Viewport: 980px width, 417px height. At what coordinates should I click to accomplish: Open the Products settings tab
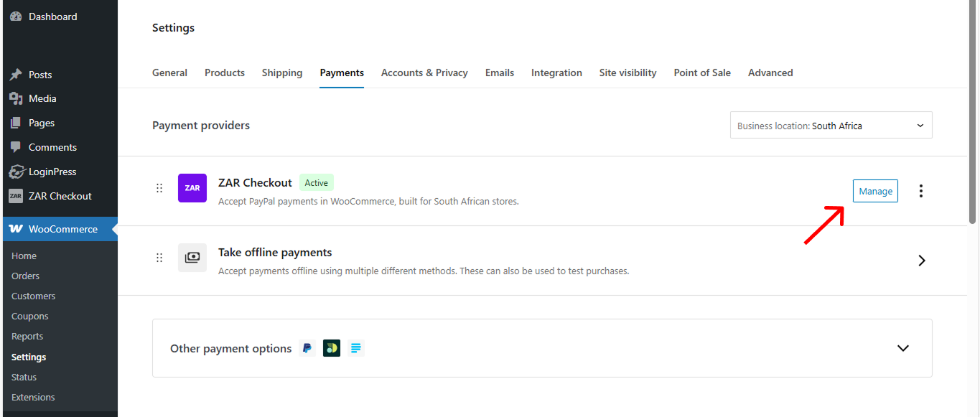point(225,72)
